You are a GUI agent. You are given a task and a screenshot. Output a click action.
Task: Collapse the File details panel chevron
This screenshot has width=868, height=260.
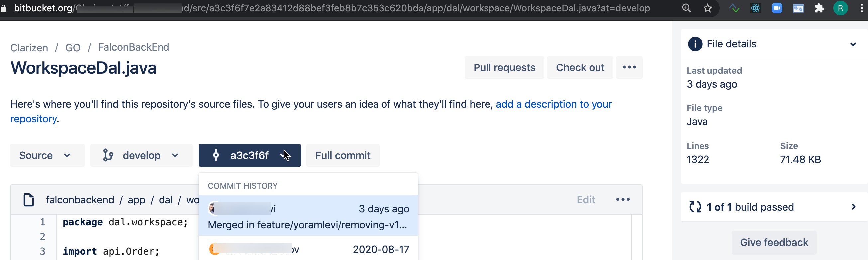point(853,44)
